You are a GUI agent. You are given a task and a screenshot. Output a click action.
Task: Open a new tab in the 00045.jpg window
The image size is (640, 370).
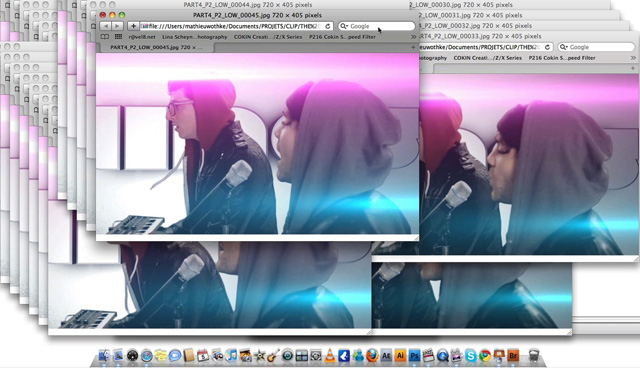pos(413,47)
